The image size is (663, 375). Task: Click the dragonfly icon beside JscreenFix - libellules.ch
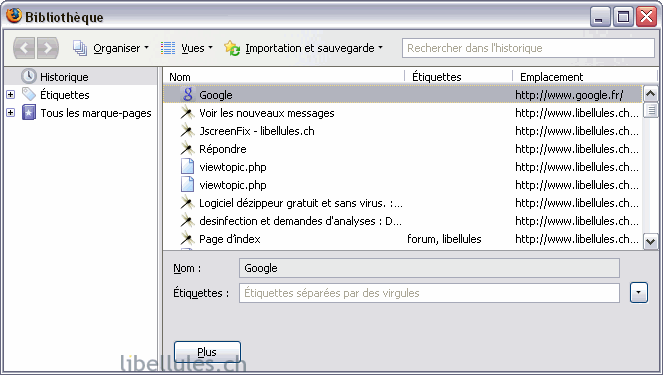(187, 131)
